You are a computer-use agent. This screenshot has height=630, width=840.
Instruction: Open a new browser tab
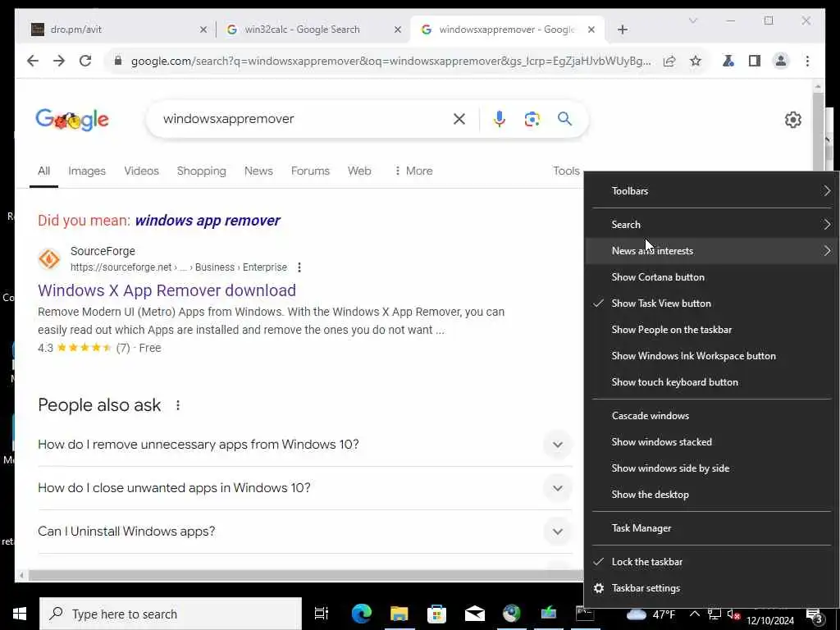(622, 30)
